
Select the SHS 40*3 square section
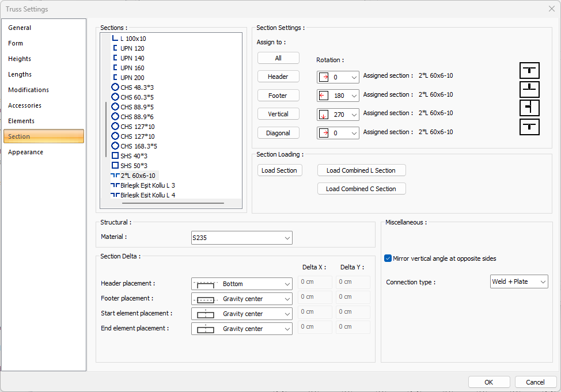[x=134, y=156]
